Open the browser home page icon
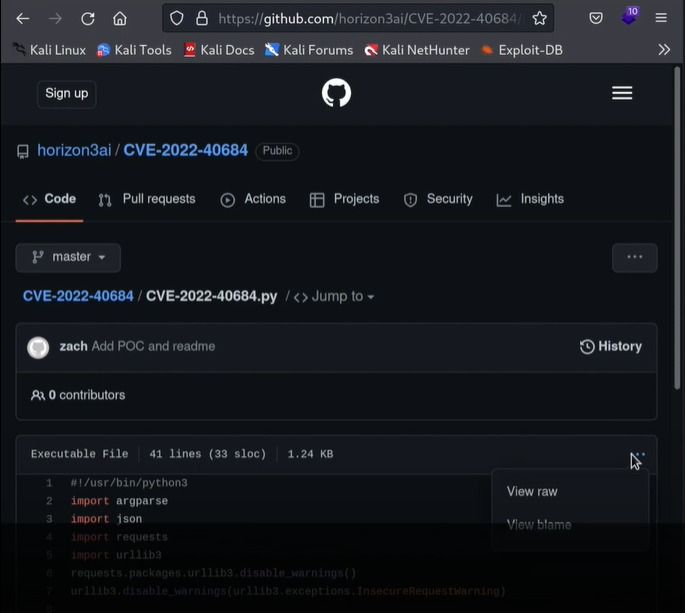Image resolution: width=685 pixels, height=613 pixels. pyautogui.click(x=120, y=18)
